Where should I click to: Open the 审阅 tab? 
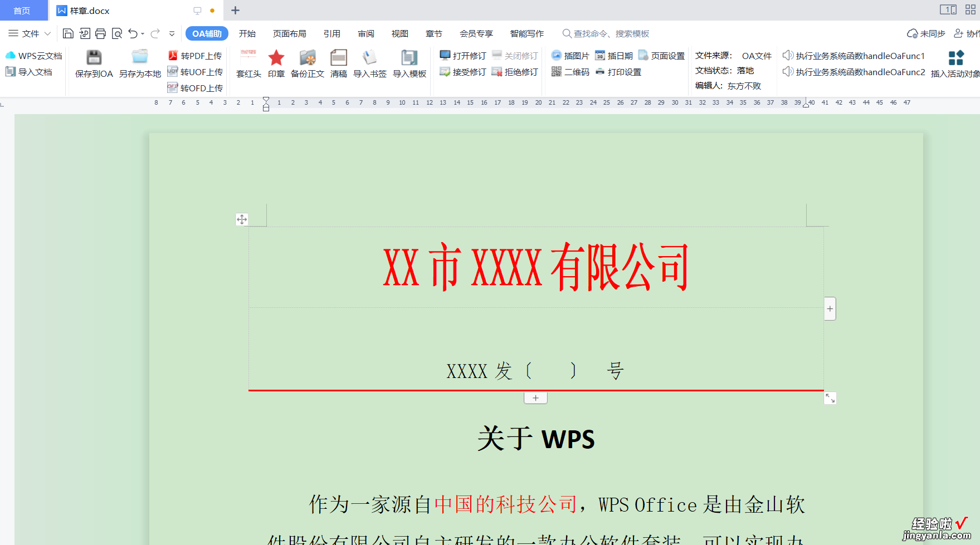pyautogui.click(x=366, y=33)
